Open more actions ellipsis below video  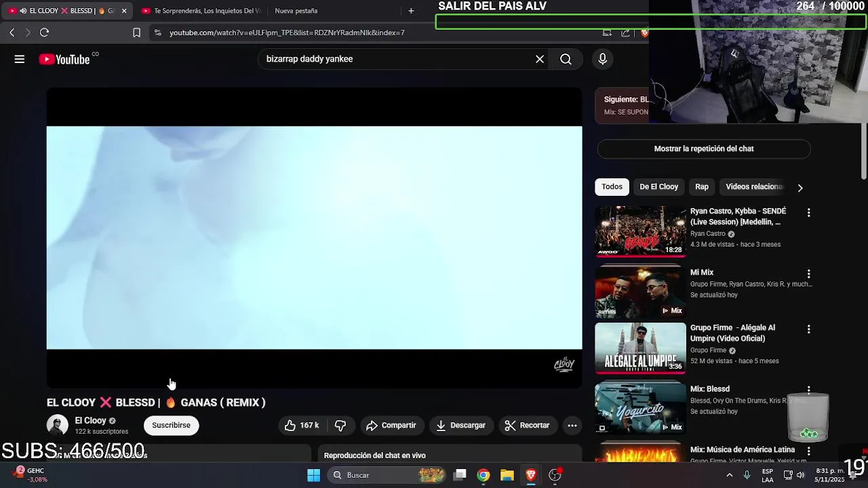click(572, 426)
